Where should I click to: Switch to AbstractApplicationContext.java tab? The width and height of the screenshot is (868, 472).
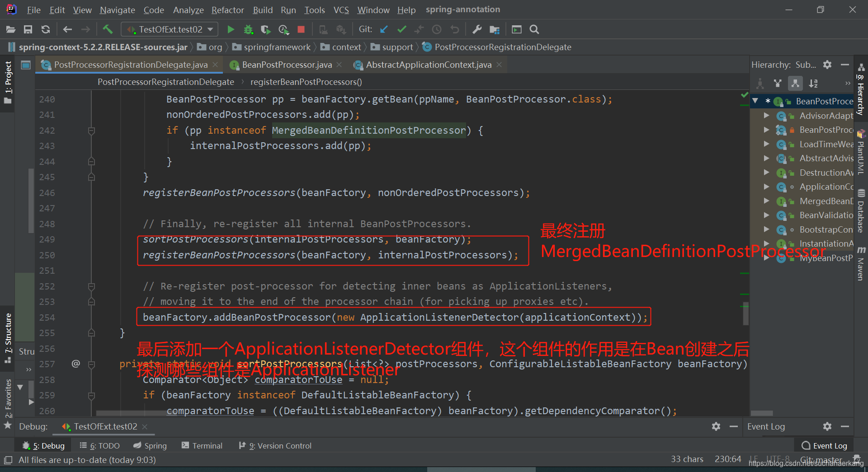(429, 65)
